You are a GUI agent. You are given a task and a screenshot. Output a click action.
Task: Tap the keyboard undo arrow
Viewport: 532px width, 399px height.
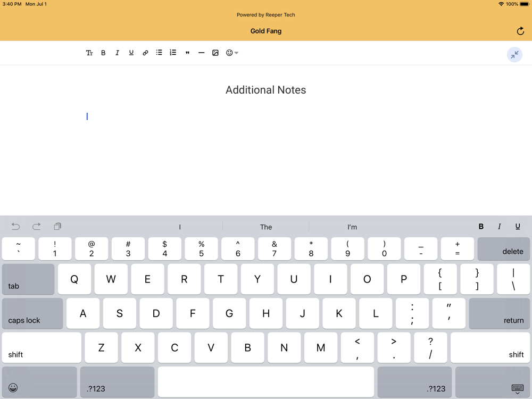tap(15, 227)
